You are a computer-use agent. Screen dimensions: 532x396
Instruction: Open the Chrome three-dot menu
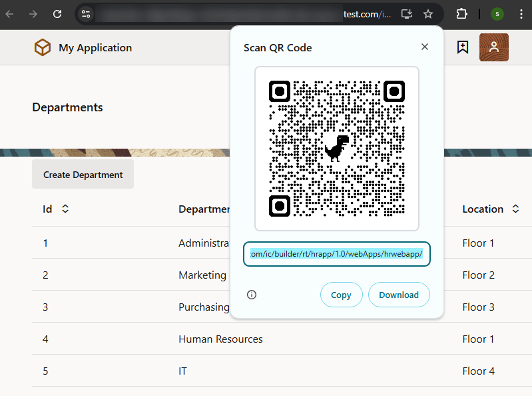pos(521,14)
